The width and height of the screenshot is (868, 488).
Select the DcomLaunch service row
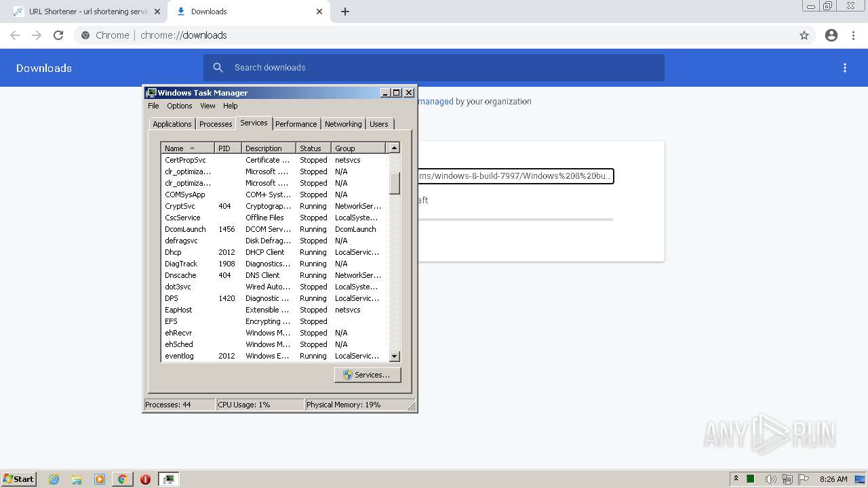[275, 229]
